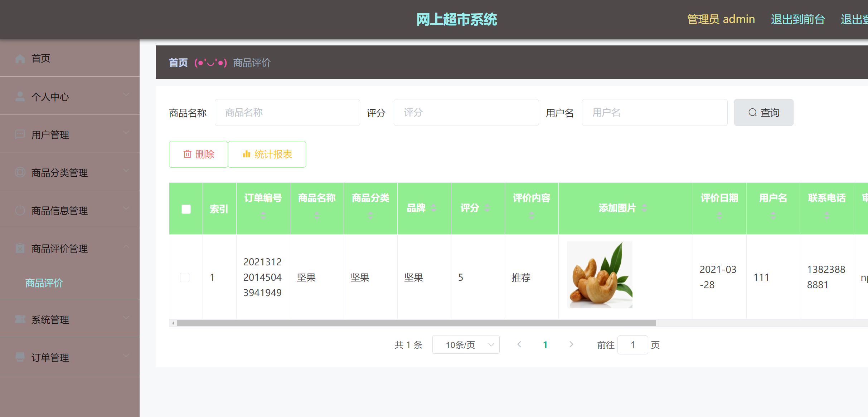
Task: Click the trash icon on 删除 button
Action: tap(187, 154)
